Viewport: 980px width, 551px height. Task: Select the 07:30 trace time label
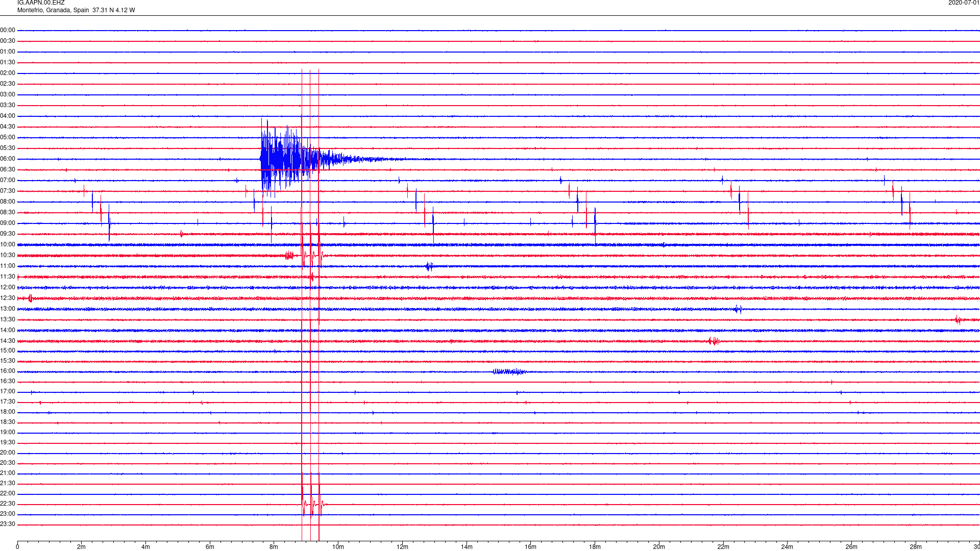[x=8, y=191]
